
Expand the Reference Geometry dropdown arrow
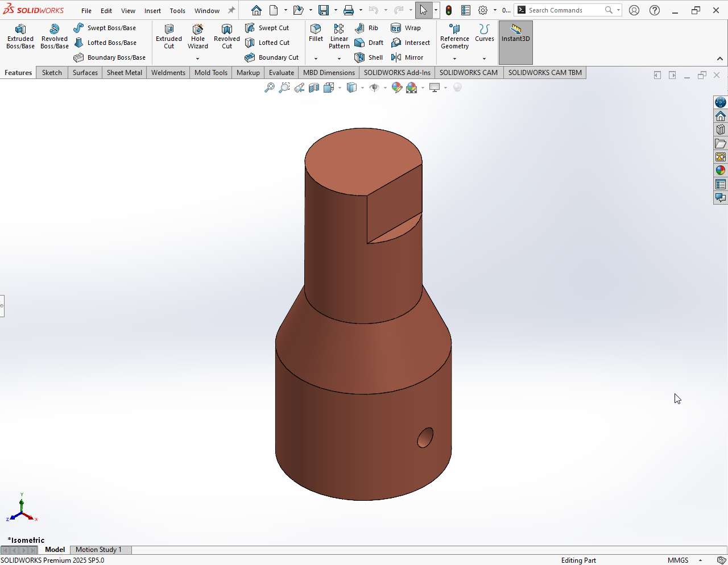(x=454, y=59)
